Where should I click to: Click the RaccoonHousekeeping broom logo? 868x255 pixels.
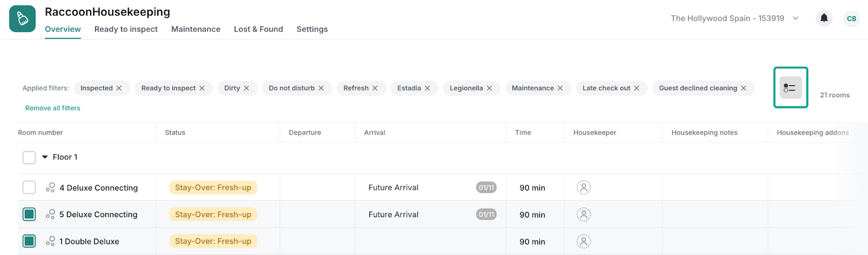click(x=22, y=19)
